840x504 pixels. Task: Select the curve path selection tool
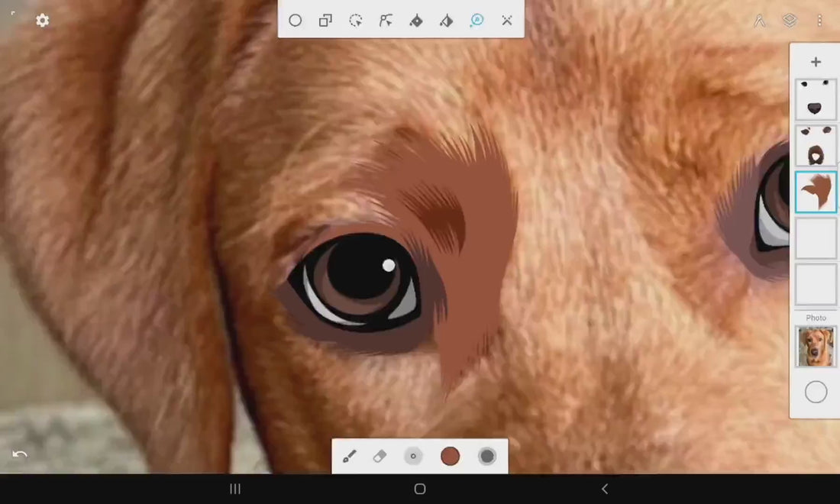point(386,21)
